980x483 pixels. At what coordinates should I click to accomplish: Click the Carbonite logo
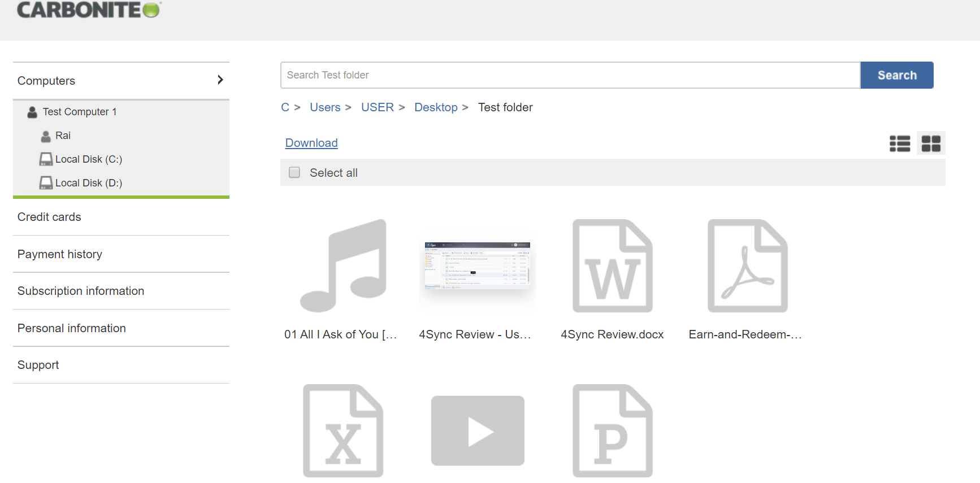(x=89, y=10)
